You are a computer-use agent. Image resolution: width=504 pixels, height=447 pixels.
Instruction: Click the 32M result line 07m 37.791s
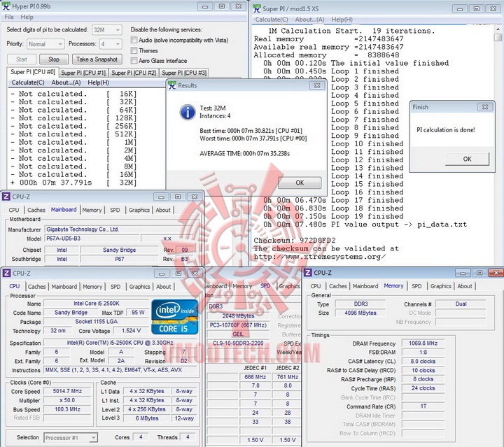(x=73, y=183)
